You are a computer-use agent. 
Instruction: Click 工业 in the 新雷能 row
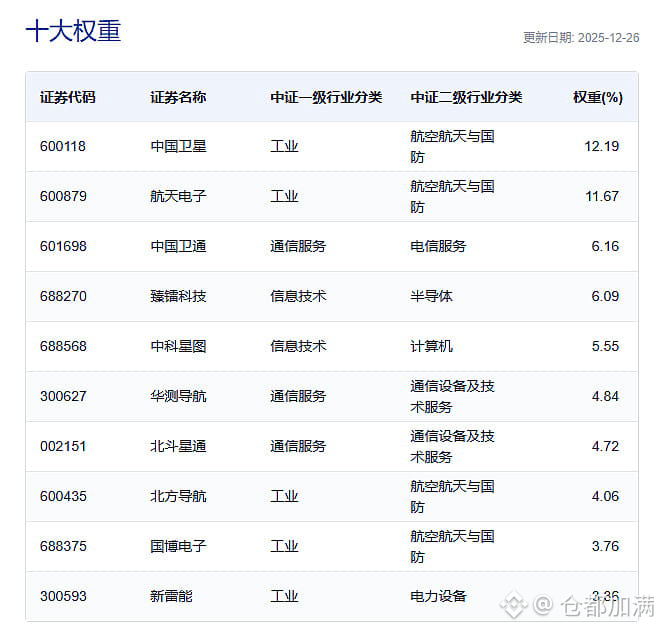pos(284,596)
